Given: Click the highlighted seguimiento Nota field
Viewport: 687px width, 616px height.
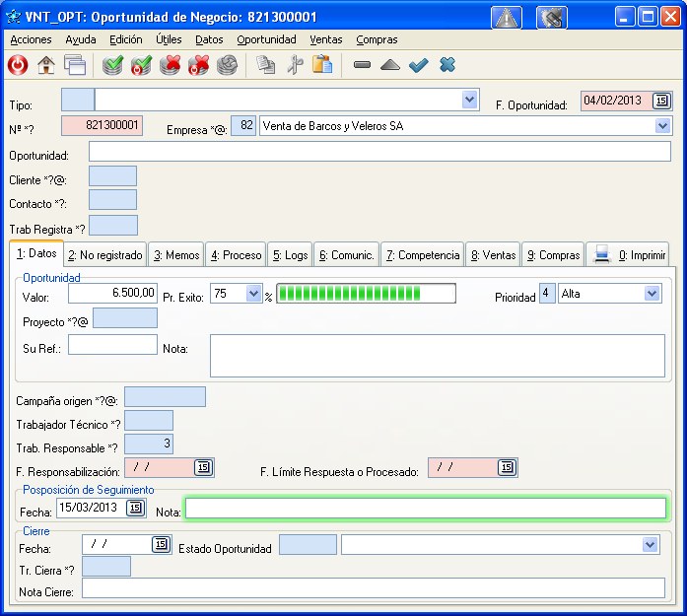Looking at the screenshot, I should (x=426, y=509).
